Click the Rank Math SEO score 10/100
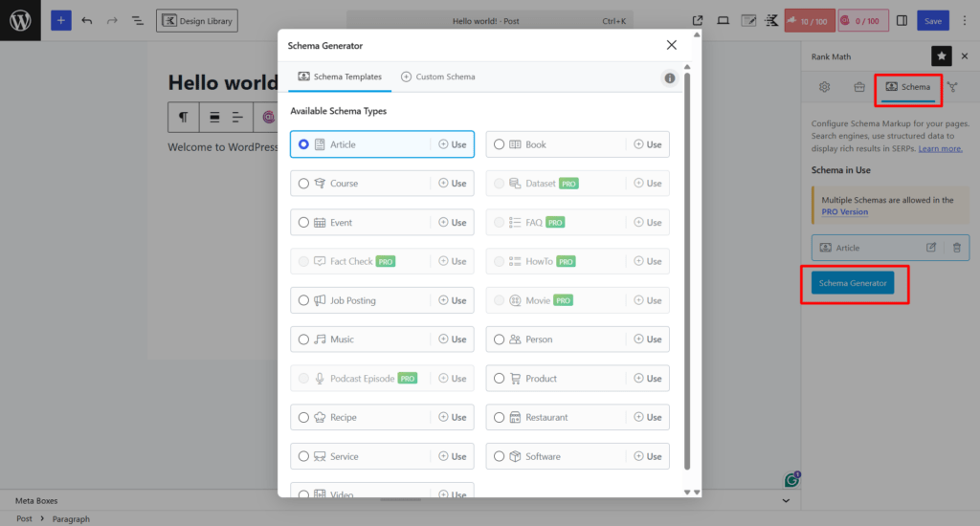 pos(810,21)
